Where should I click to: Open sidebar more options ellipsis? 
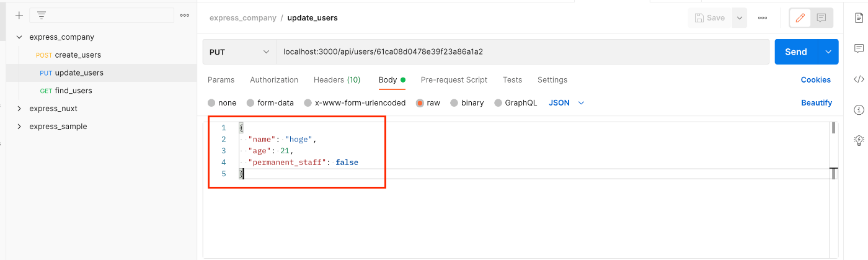pyautogui.click(x=184, y=15)
